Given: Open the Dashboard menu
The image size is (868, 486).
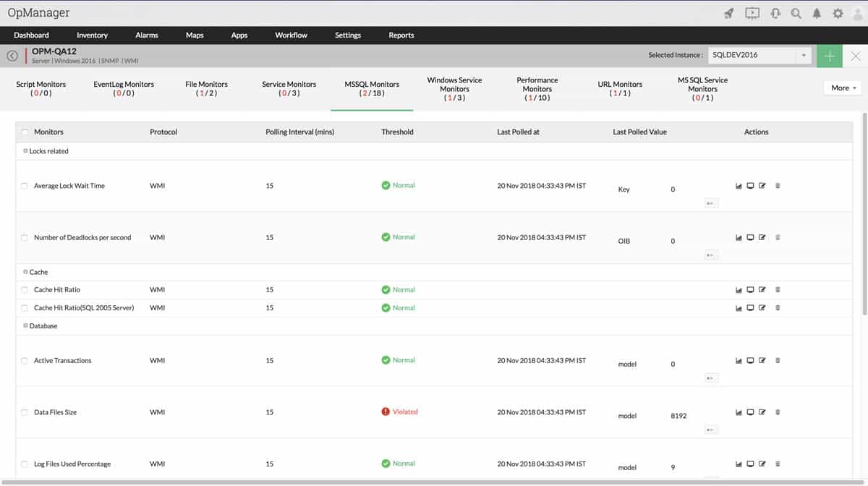Looking at the screenshot, I should click(x=32, y=35).
